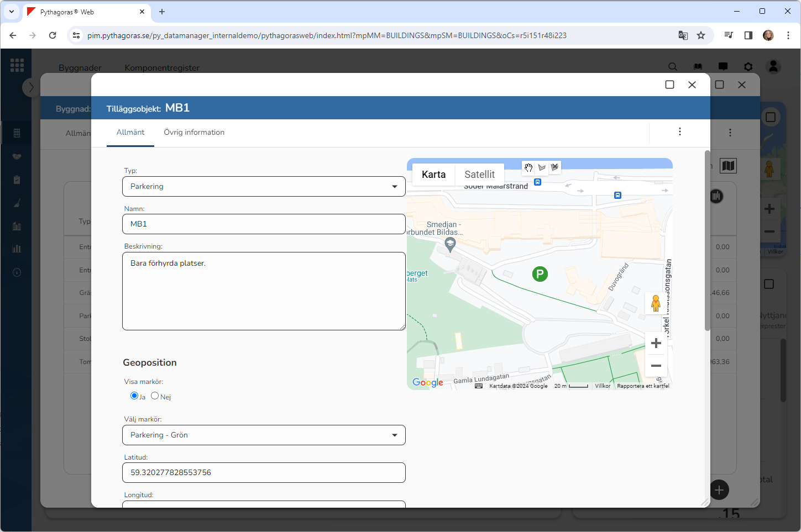
Task: Click the Latitud input field
Action: 264,473
